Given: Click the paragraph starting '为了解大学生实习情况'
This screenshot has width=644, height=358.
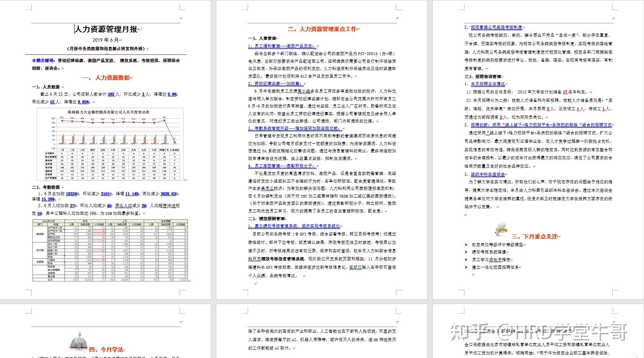Looking at the screenshot, I should click(538, 194).
